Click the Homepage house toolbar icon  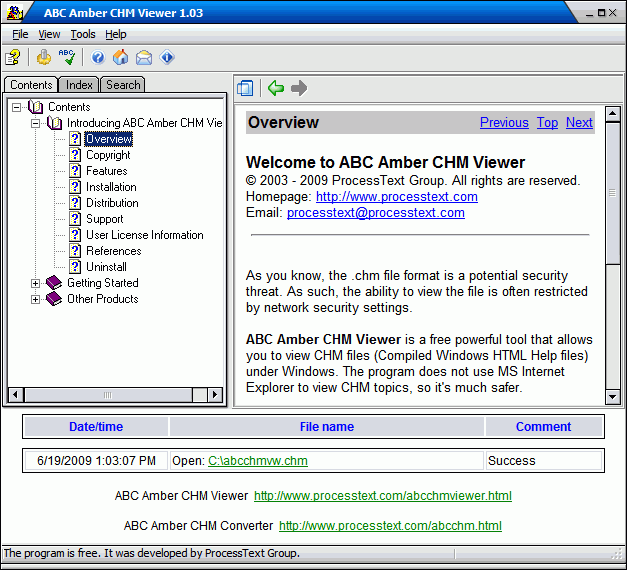[x=120, y=57]
